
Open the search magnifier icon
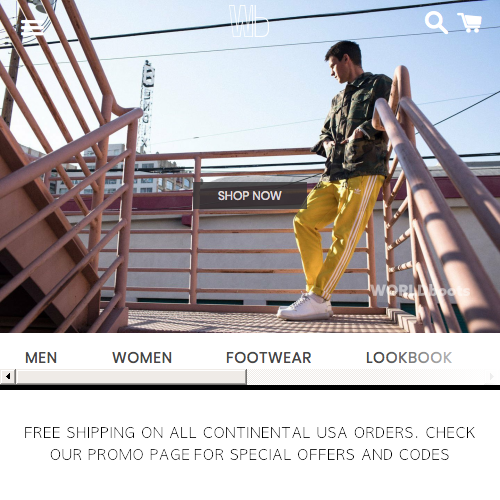[x=436, y=23]
